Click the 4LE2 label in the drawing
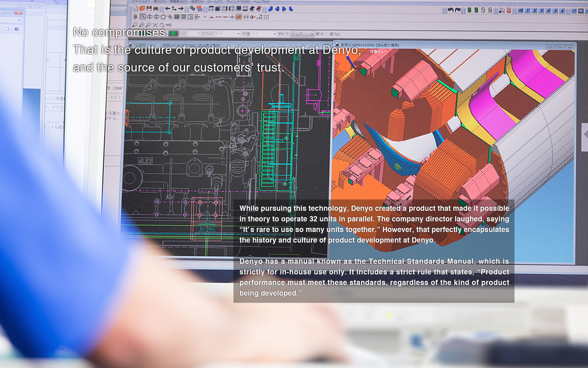 tap(145, 161)
